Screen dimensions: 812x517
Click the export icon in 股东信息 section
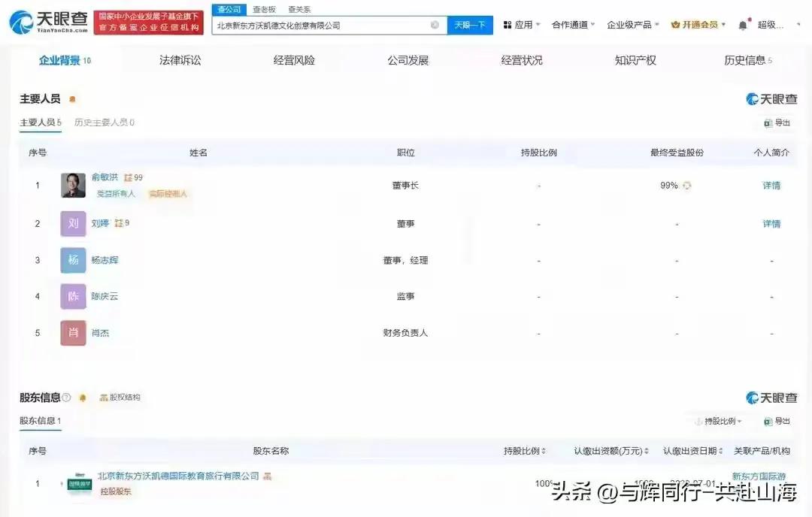point(768,422)
